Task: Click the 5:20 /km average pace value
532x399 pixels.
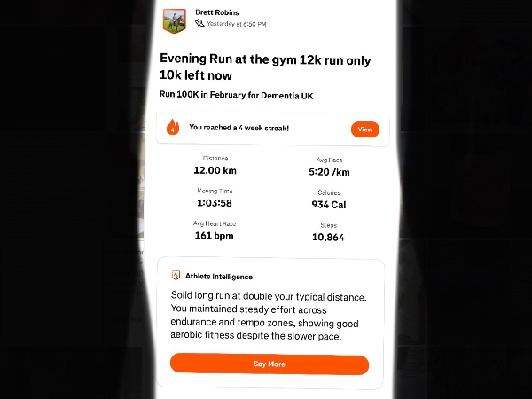Action: [329, 172]
